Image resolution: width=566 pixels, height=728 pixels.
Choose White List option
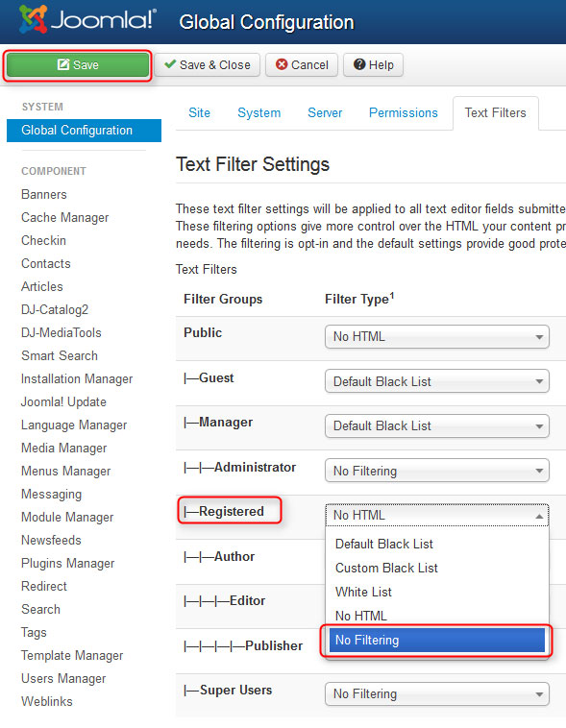[x=437, y=593]
